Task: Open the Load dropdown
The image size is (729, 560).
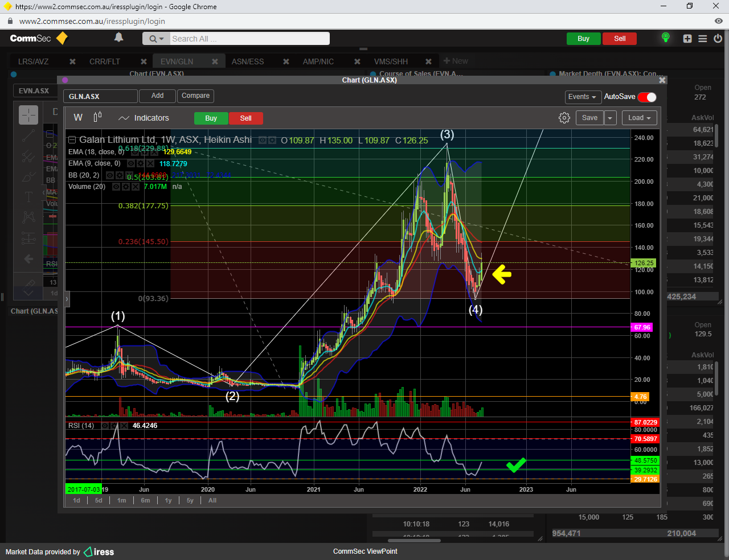Action: [640, 118]
